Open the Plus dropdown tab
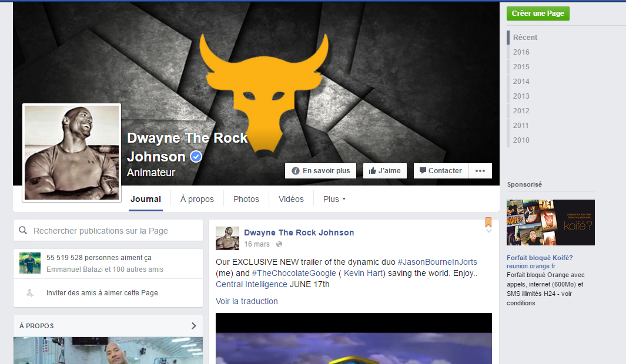626x364 pixels. point(334,199)
